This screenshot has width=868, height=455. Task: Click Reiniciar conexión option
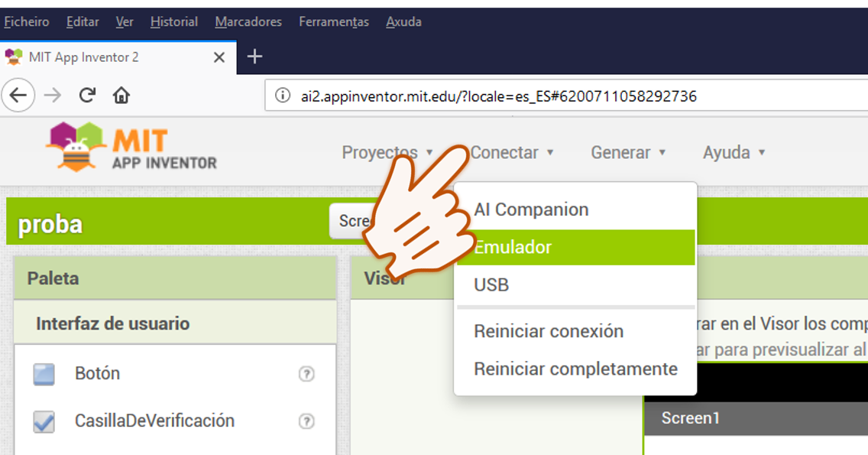[x=549, y=331]
